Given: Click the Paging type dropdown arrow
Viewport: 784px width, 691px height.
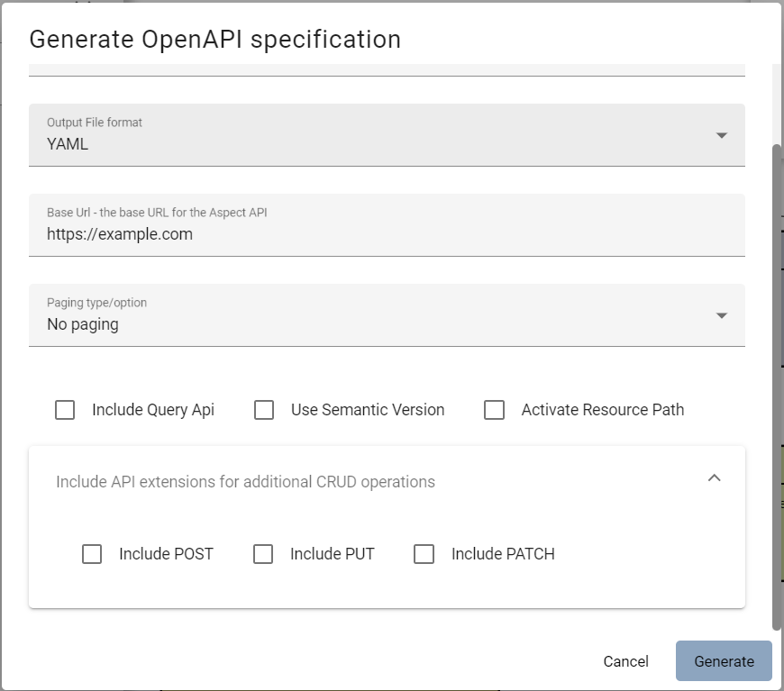Looking at the screenshot, I should [721, 315].
